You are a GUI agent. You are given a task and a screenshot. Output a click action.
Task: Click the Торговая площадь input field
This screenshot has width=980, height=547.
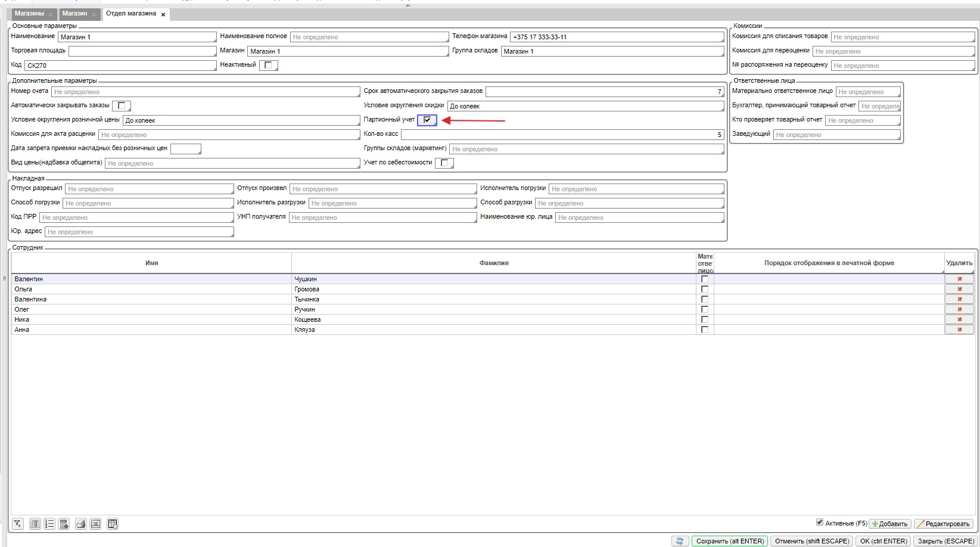pos(142,51)
